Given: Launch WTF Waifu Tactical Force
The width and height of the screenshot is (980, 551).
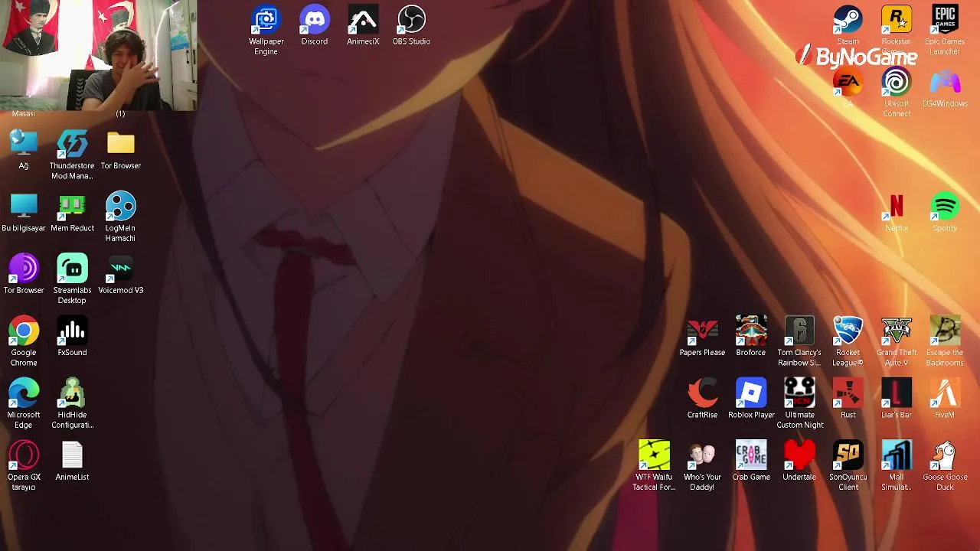Looking at the screenshot, I should tap(654, 455).
